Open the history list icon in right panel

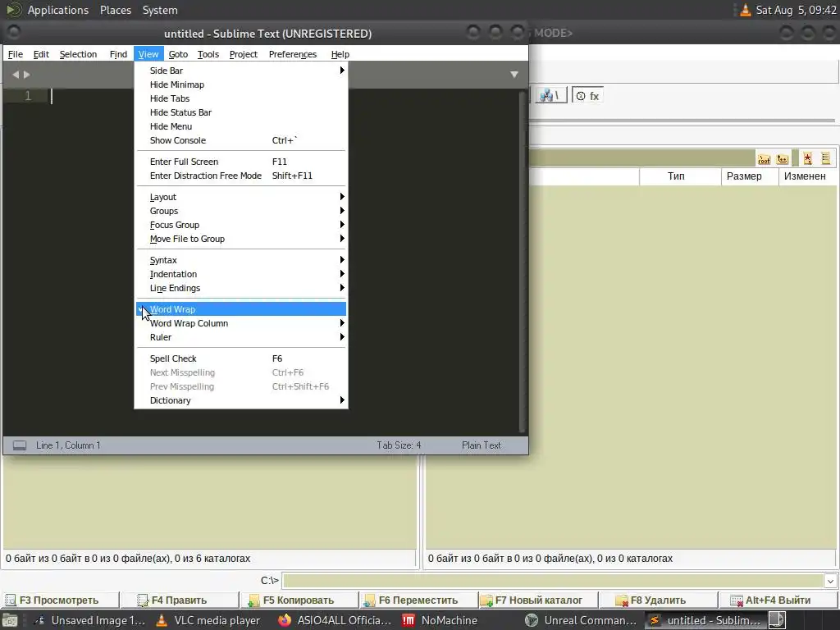click(825, 158)
